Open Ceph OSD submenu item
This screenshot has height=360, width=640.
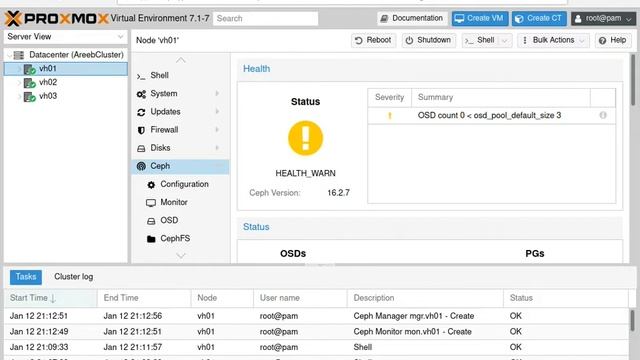coord(180,220)
